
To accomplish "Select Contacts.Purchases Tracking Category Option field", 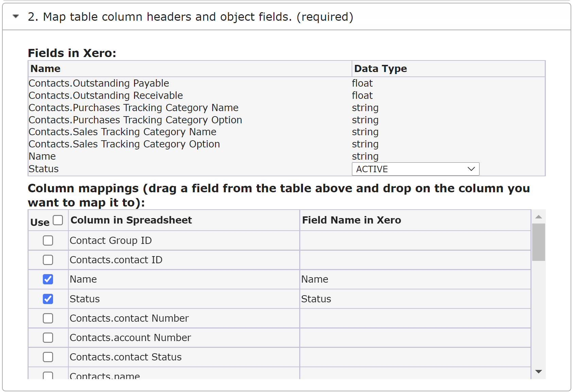I will (135, 120).
